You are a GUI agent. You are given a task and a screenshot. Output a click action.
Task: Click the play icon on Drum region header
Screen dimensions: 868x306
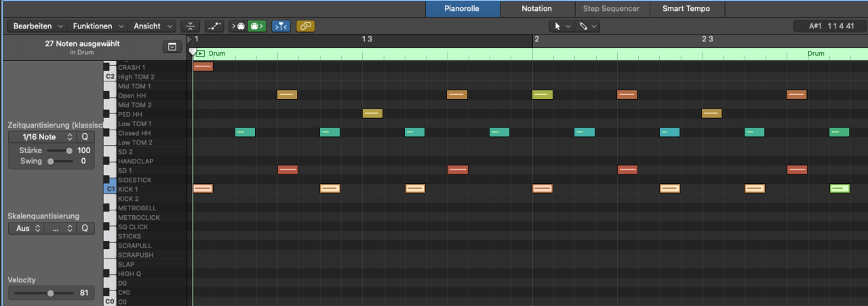pos(201,54)
